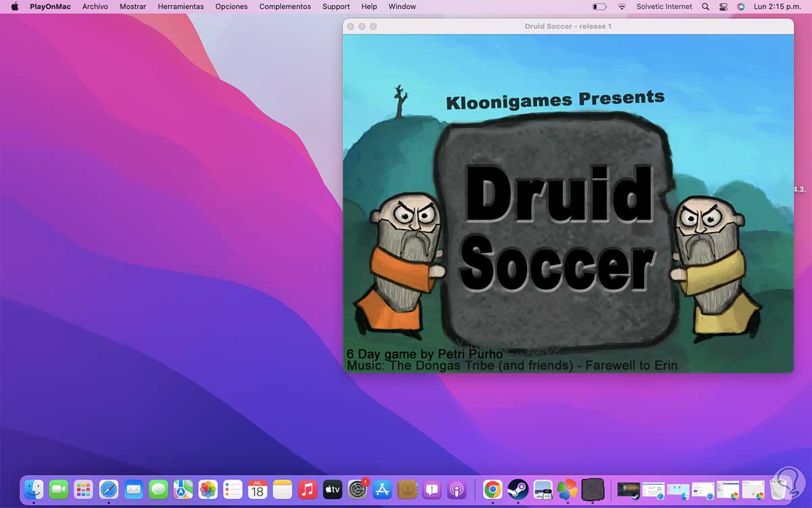This screenshot has height=508, width=812.
Task: Click the Druid Soccer stone title logo
Action: click(x=556, y=230)
